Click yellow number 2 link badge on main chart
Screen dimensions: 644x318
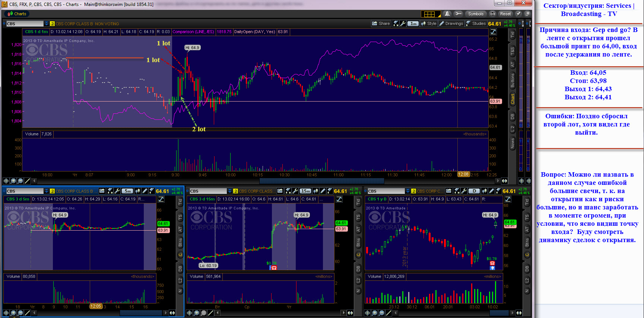52,23
